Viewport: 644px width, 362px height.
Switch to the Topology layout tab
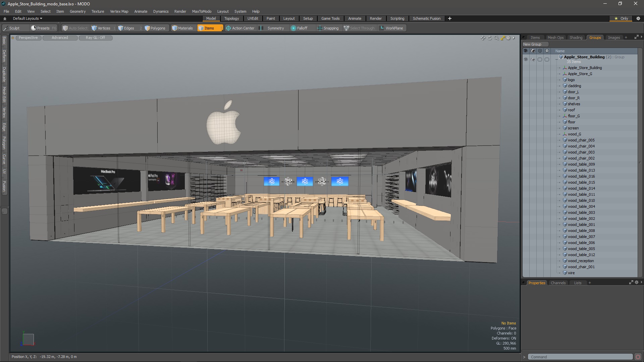point(231,18)
